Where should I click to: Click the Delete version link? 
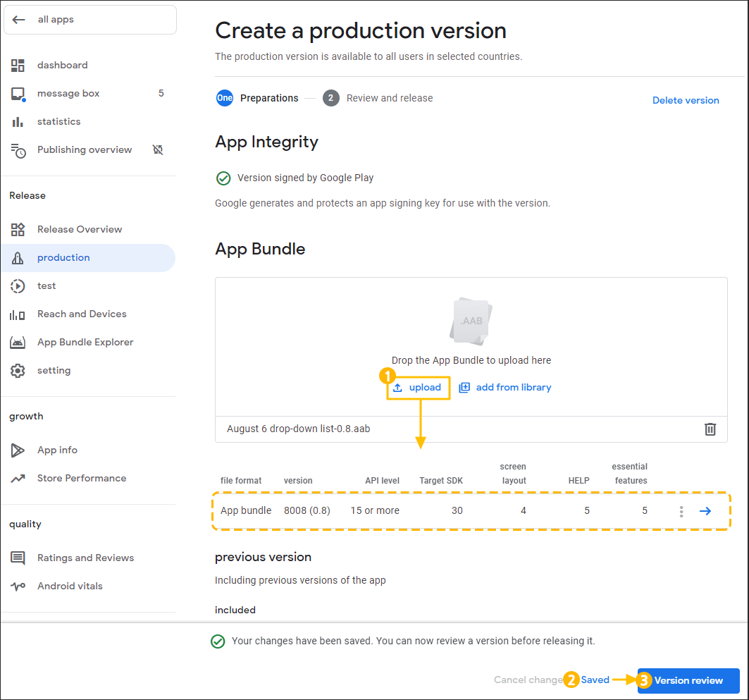[685, 100]
